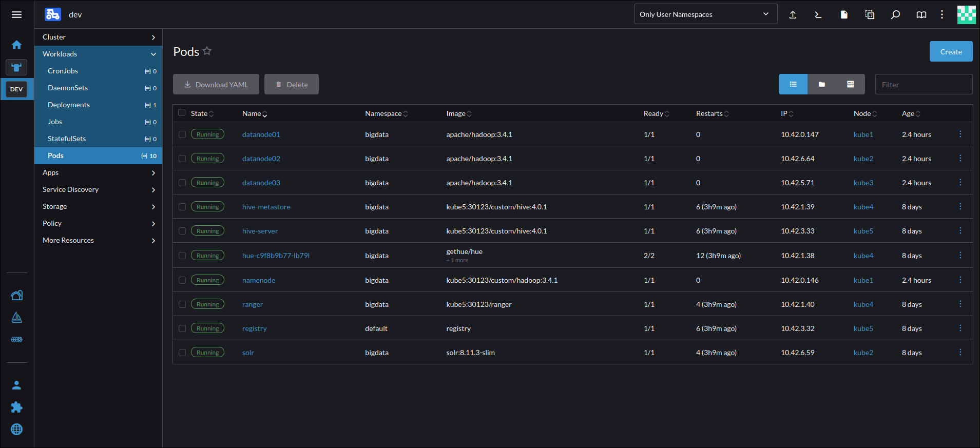Open Users & Authentication person icon
This screenshot has height=448, width=980.
pyautogui.click(x=16, y=385)
